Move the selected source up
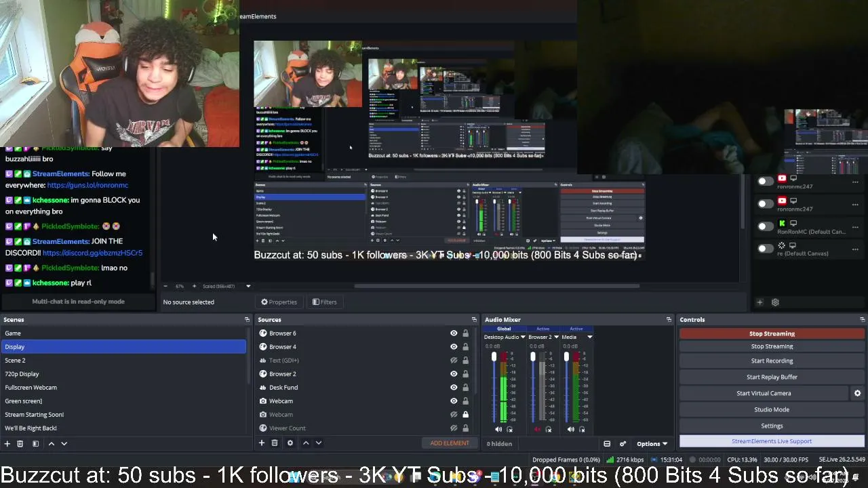Viewport: 868px width, 488px height. [306, 443]
